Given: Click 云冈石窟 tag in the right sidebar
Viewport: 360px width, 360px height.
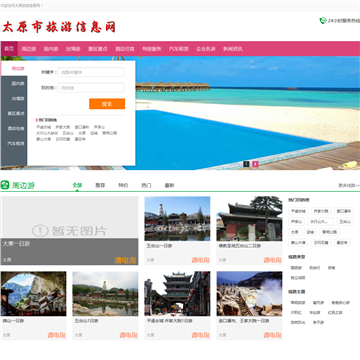Looking at the screenshot, I should [321, 242].
